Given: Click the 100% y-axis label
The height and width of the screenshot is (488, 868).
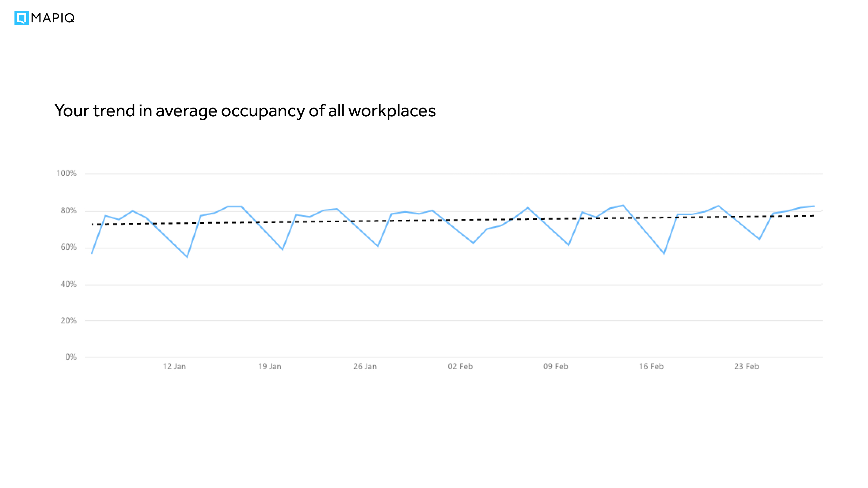Looking at the screenshot, I should pyautogui.click(x=66, y=174).
